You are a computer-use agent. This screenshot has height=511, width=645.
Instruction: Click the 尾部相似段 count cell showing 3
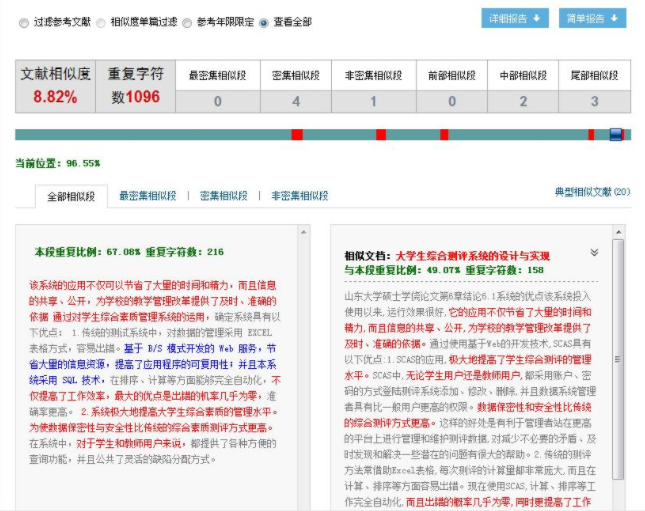point(594,101)
